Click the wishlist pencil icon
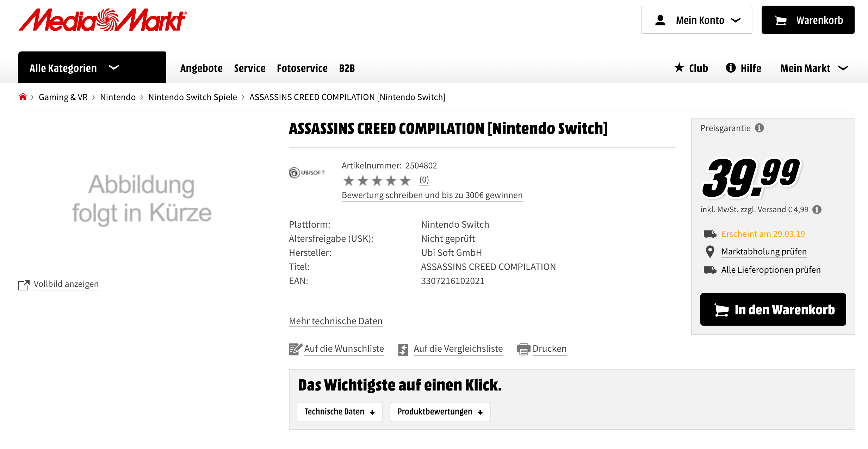This screenshot has height=449, width=868. tap(296, 349)
